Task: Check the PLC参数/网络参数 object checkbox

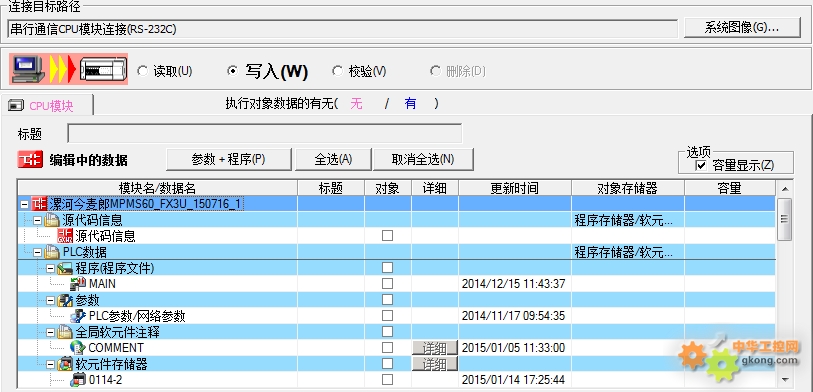Action: point(387,315)
